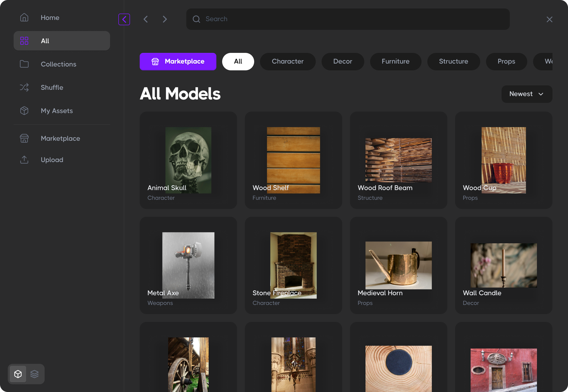
Task: Open the Wall Candle model thumbnail
Action: [x=503, y=265]
